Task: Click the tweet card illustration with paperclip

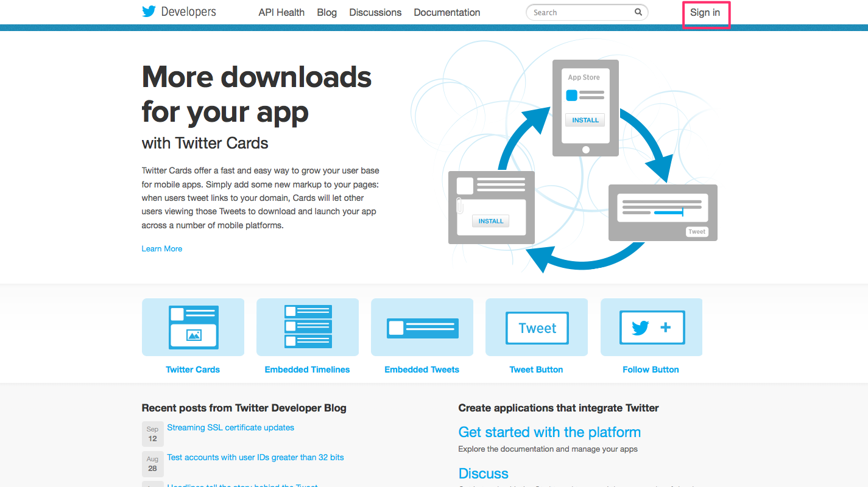Action: [492, 208]
